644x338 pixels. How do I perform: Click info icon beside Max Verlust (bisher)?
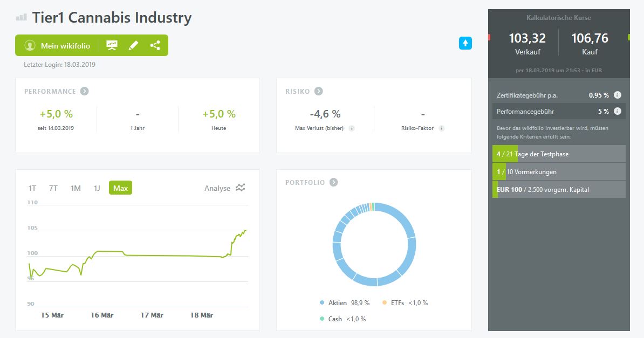pyautogui.click(x=352, y=128)
